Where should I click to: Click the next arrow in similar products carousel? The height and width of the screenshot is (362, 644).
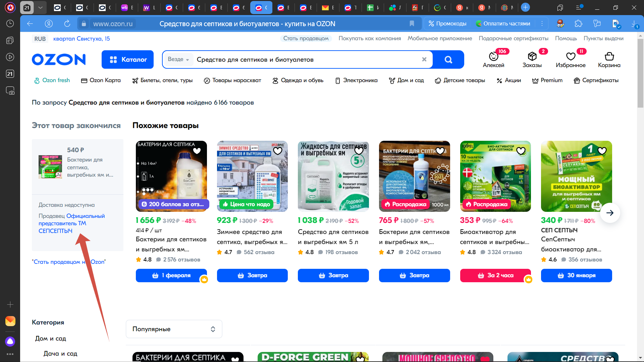pos(609,213)
